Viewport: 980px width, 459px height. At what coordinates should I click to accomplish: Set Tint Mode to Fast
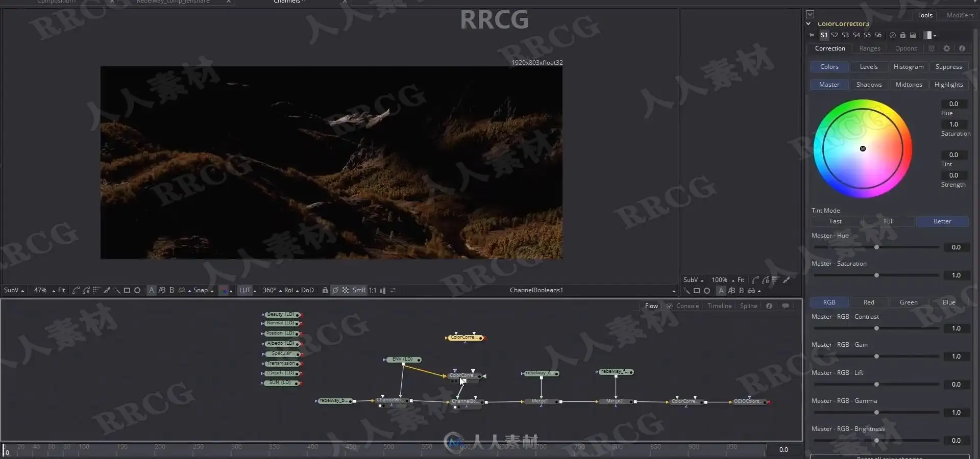(x=836, y=221)
